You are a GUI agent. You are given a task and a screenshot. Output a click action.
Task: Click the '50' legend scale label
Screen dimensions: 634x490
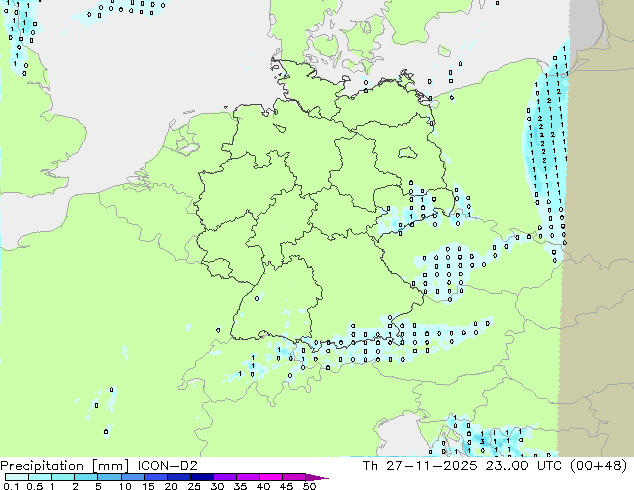coord(309,486)
